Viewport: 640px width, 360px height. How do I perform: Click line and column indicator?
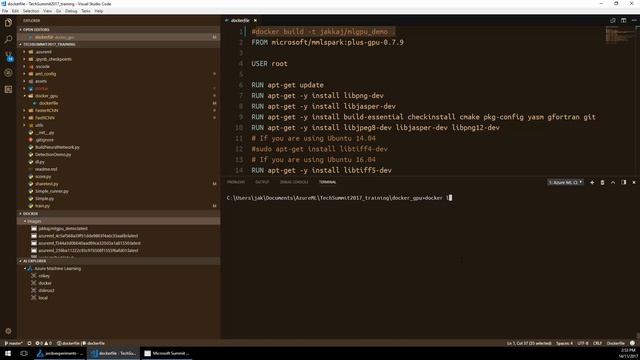(529, 343)
